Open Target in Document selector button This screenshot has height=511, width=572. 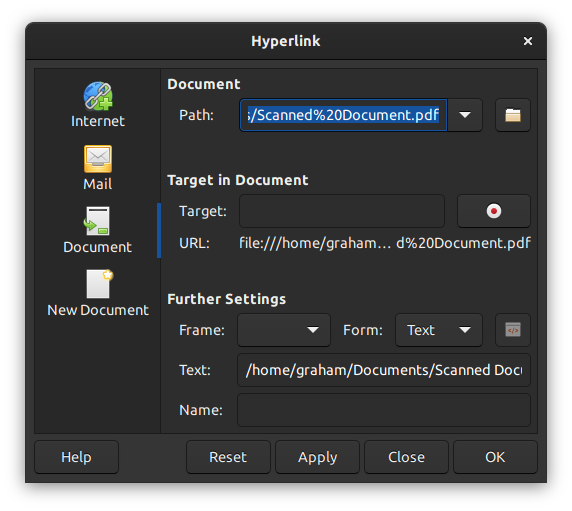(x=494, y=211)
